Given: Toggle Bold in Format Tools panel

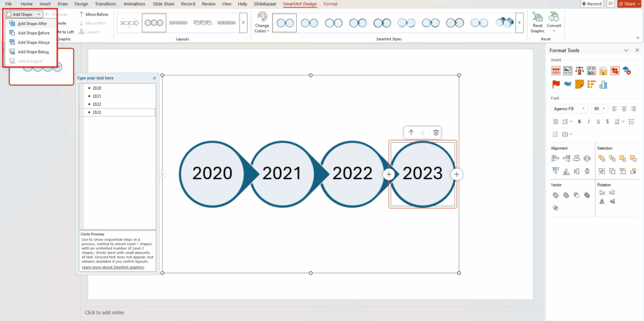Looking at the screenshot, I should pyautogui.click(x=579, y=121).
